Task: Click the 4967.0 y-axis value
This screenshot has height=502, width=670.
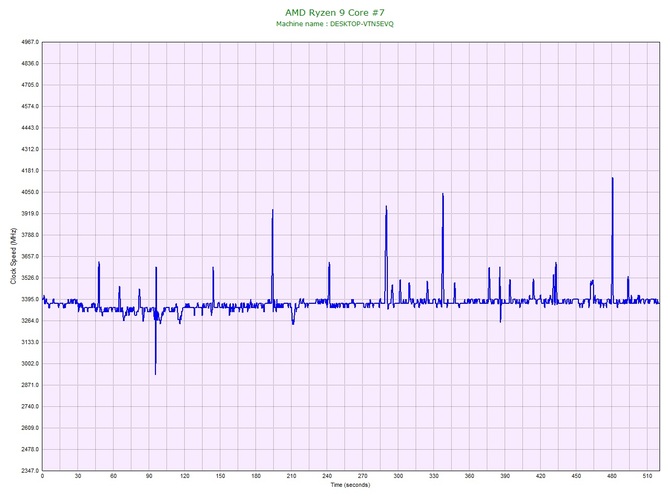Action: click(x=30, y=42)
